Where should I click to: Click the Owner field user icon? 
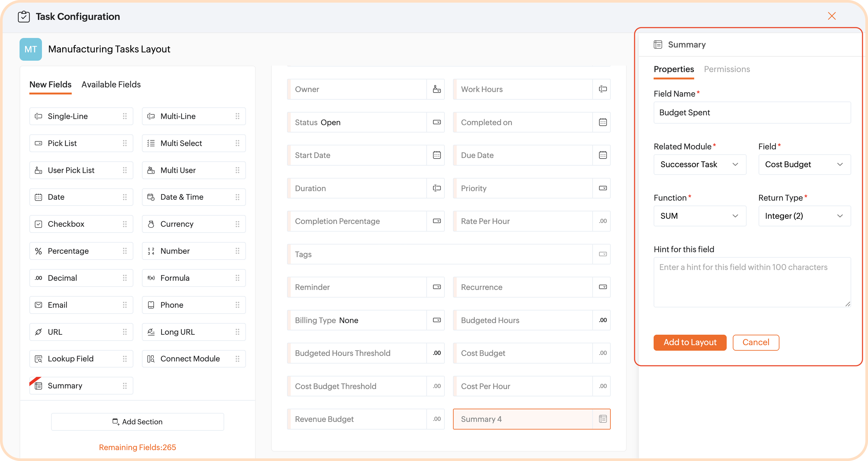437,89
